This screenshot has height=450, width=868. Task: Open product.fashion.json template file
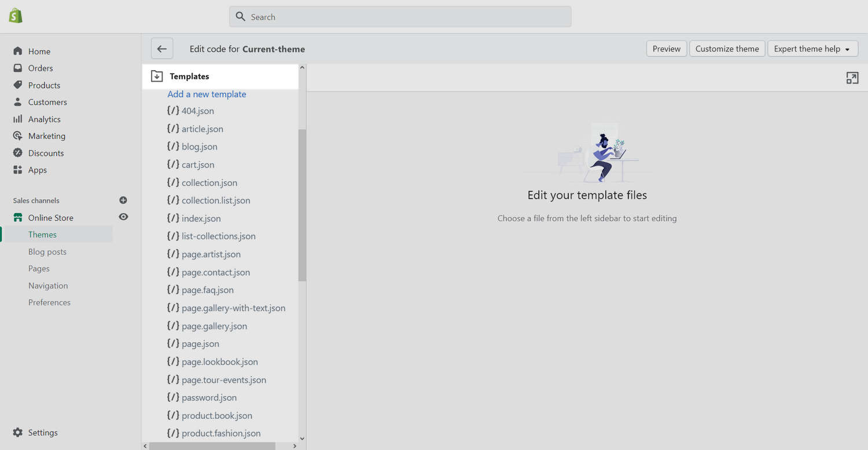221,433
